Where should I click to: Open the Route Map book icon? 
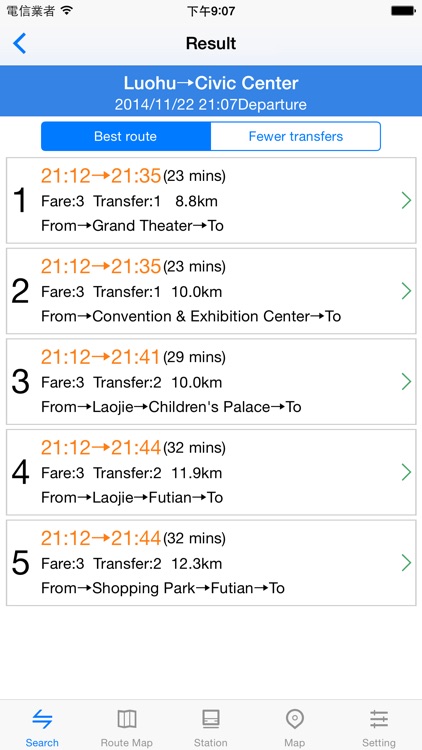point(127,719)
